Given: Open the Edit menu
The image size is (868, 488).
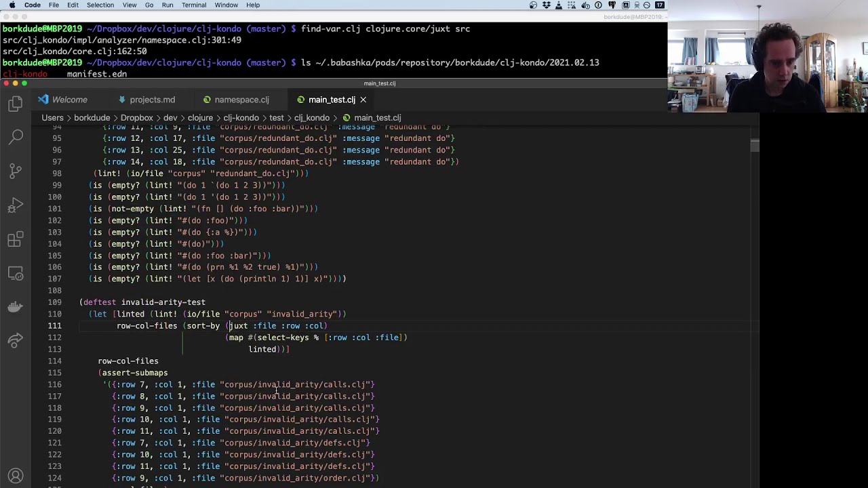Looking at the screenshot, I should pos(73,5).
